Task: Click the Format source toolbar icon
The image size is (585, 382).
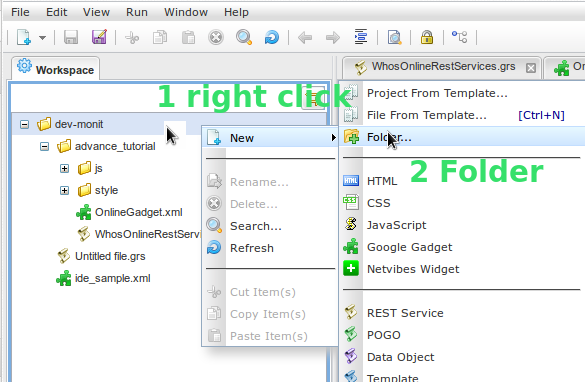Action: point(361,37)
